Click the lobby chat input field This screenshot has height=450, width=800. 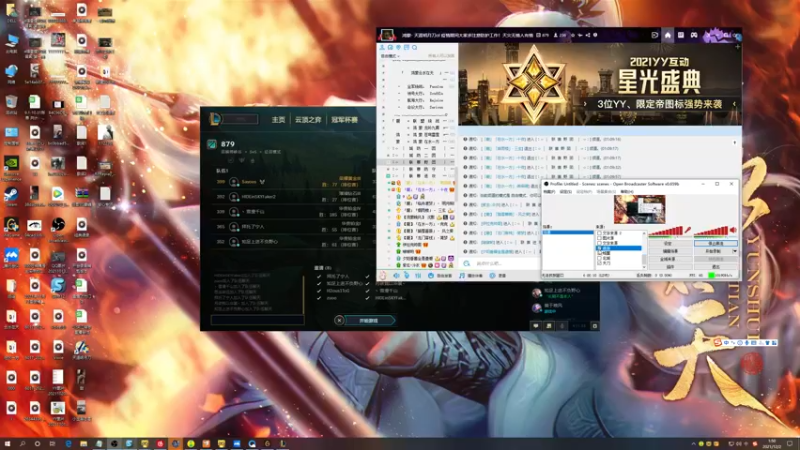click(257, 320)
